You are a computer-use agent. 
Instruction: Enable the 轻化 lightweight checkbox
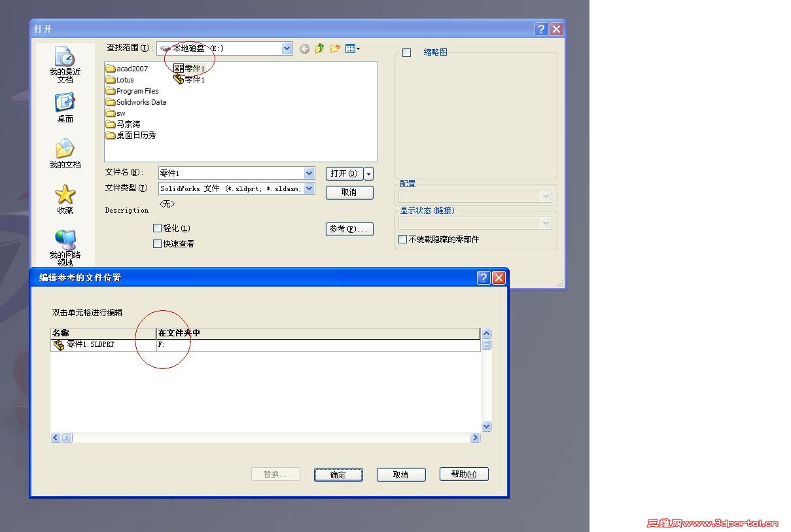[157, 228]
